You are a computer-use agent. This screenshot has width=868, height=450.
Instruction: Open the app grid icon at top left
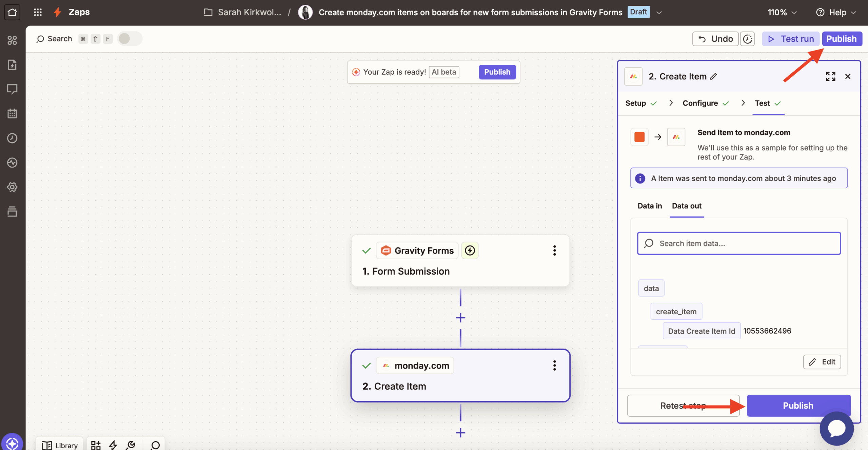tap(38, 12)
